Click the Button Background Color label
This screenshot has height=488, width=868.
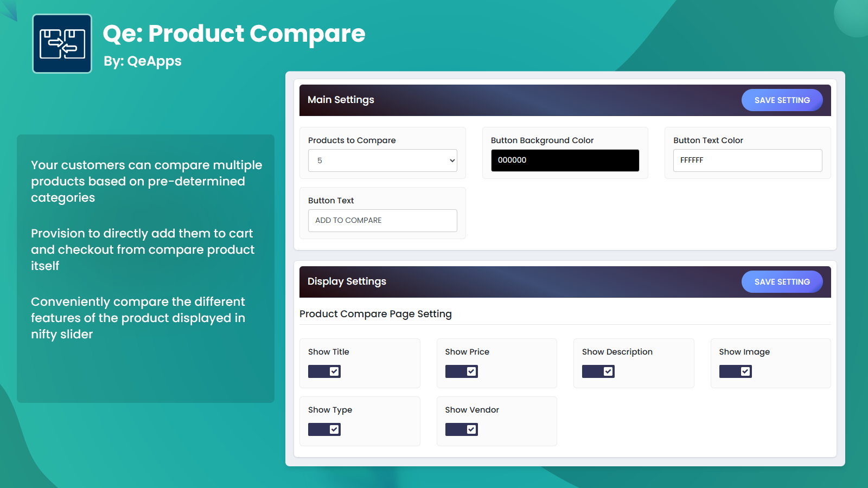coord(542,140)
